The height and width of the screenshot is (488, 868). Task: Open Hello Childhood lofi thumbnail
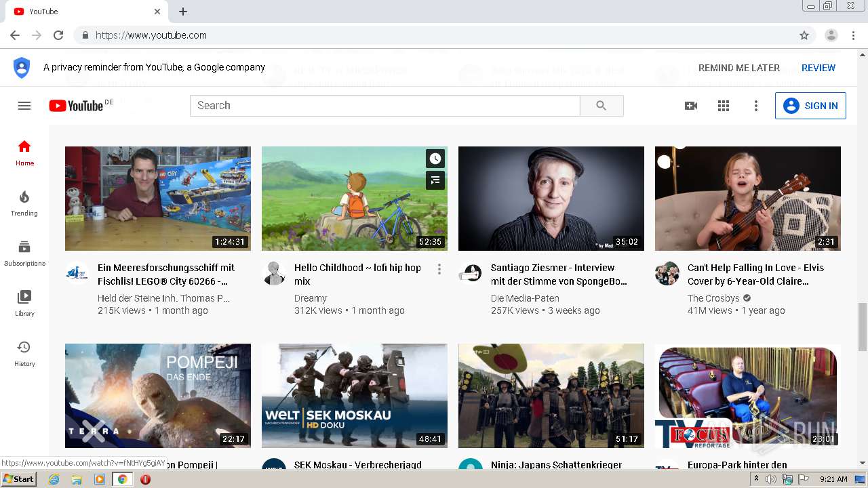point(355,199)
